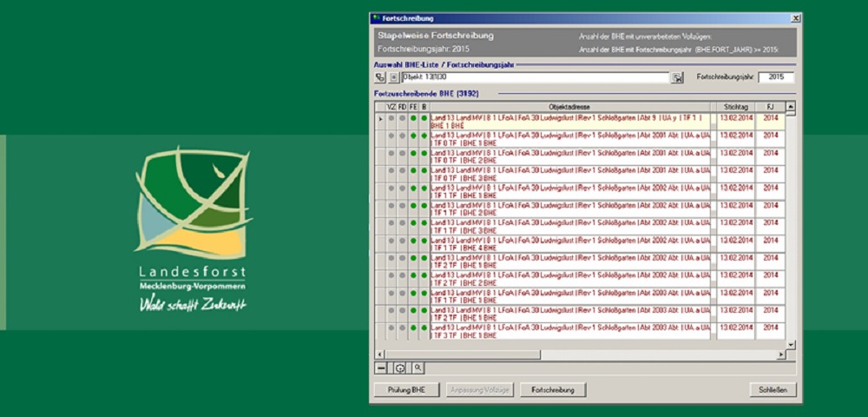Click the Fortschreibung window title icon
The height and width of the screenshot is (417, 868).
[x=377, y=18]
